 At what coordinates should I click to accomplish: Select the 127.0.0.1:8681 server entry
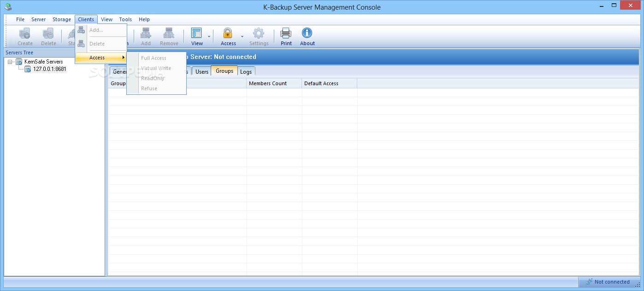point(50,69)
